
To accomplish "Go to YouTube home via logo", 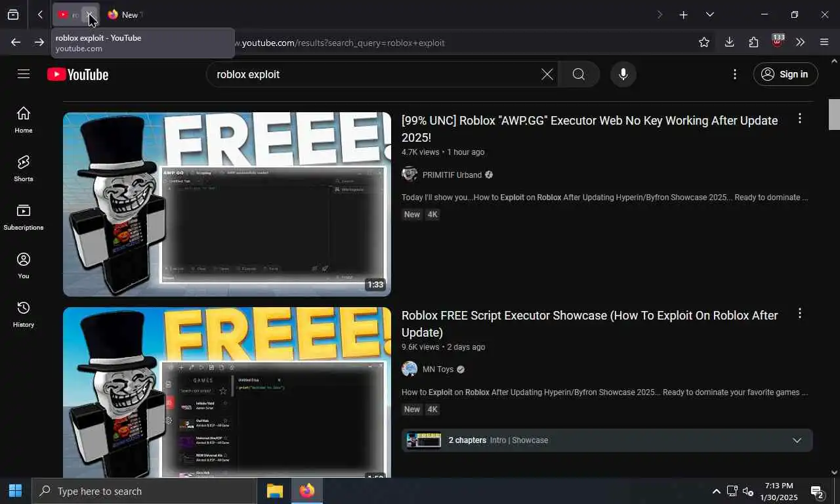I will (78, 75).
